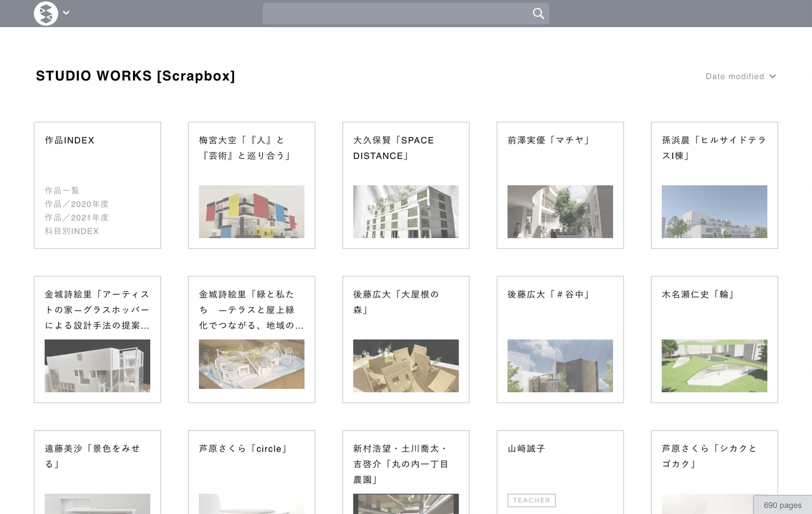Open 木名瀬仁史「輪」 card

click(714, 340)
